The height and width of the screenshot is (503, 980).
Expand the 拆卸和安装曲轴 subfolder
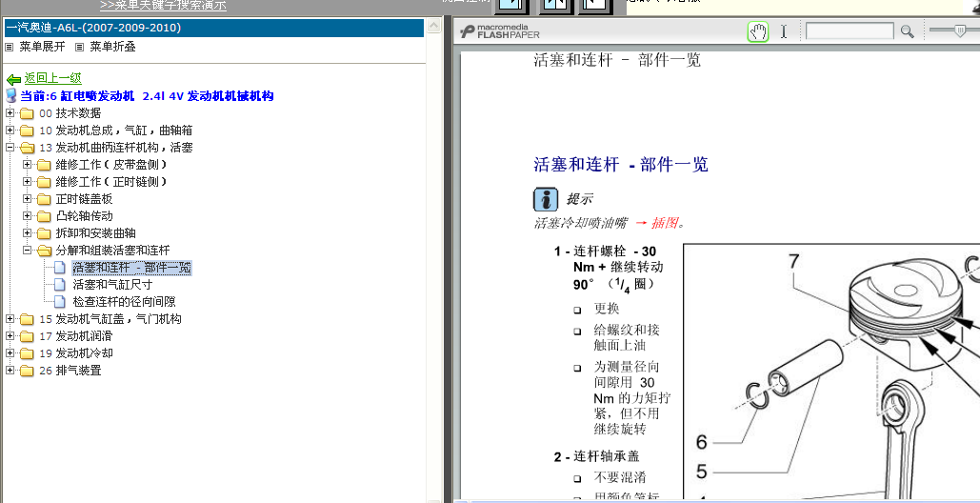click(x=27, y=232)
